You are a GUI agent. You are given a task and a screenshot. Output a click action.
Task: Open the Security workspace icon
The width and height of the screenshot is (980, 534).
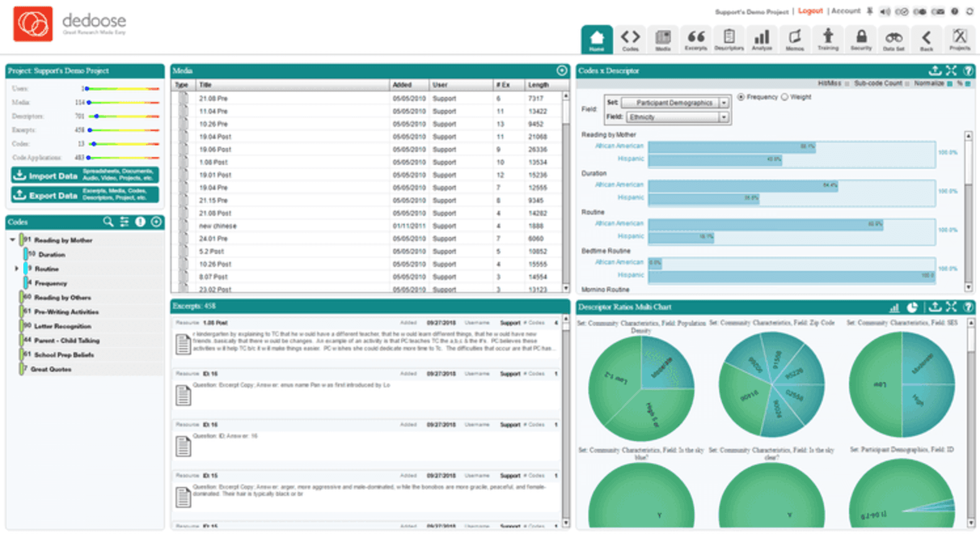861,39
